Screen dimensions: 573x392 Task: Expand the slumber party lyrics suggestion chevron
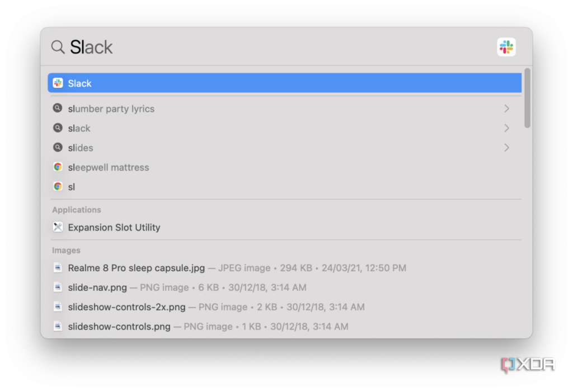[x=506, y=108]
